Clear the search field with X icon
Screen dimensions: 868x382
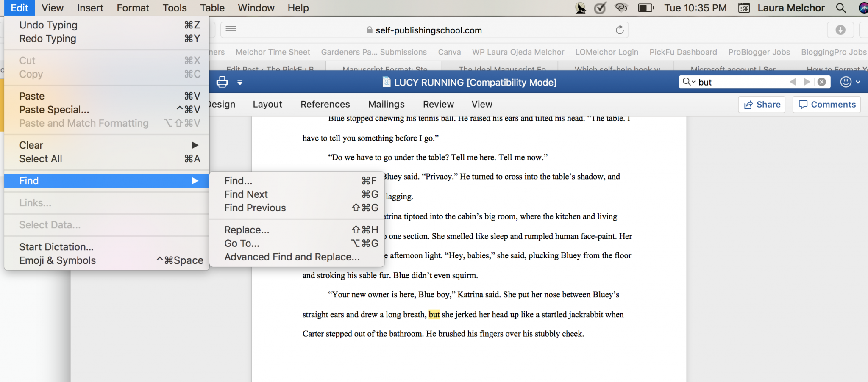tap(822, 82)
